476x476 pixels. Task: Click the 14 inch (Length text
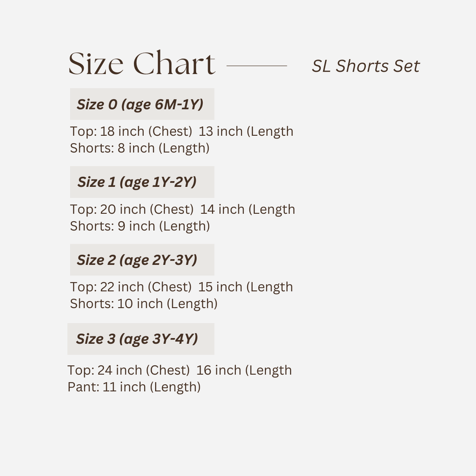point(248,209)
